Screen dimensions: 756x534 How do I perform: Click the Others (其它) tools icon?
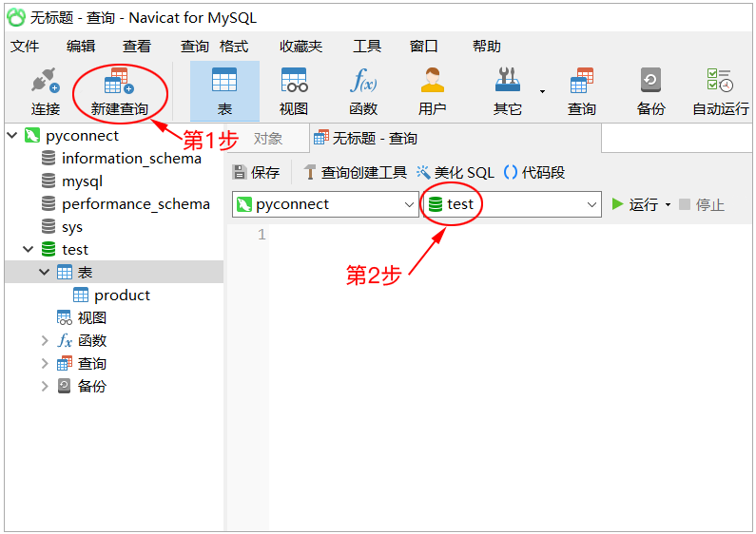(507, 81)
